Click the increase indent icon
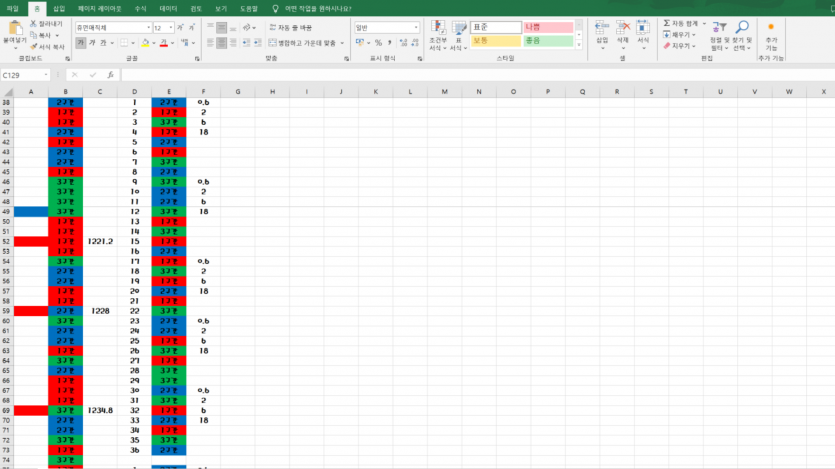This screenshot has height=469, width=835. [x=258, y=43]
